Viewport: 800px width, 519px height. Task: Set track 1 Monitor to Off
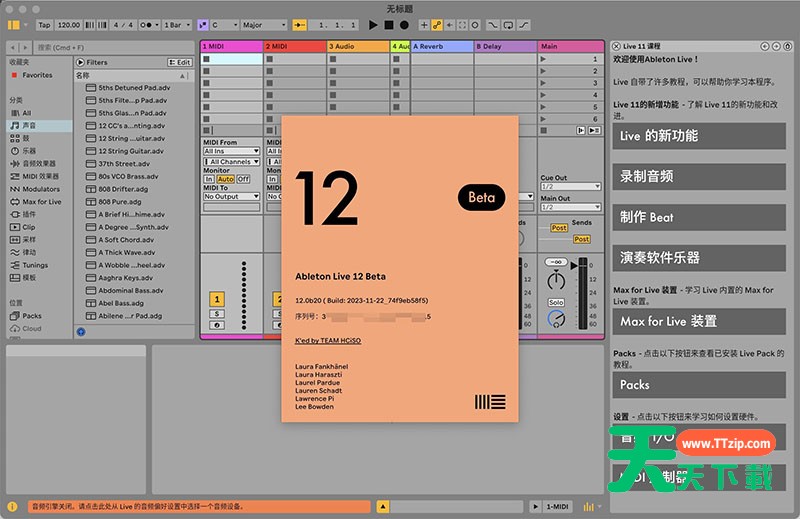click(x=243, y=179)
